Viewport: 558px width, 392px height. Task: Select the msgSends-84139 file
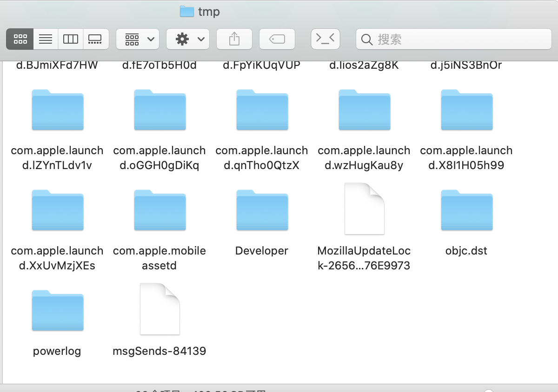click(x=159, y=309)
